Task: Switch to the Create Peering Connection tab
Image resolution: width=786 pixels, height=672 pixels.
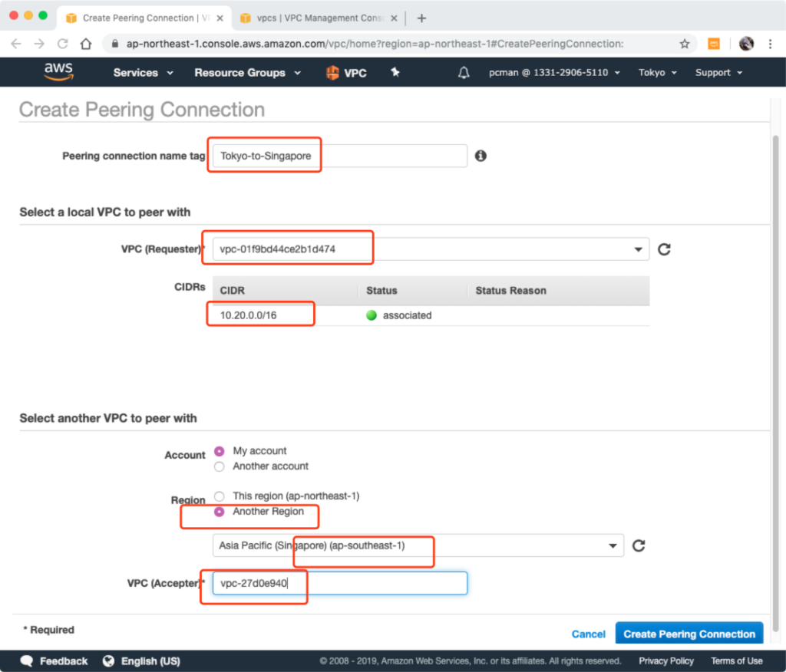Action: 144,18
